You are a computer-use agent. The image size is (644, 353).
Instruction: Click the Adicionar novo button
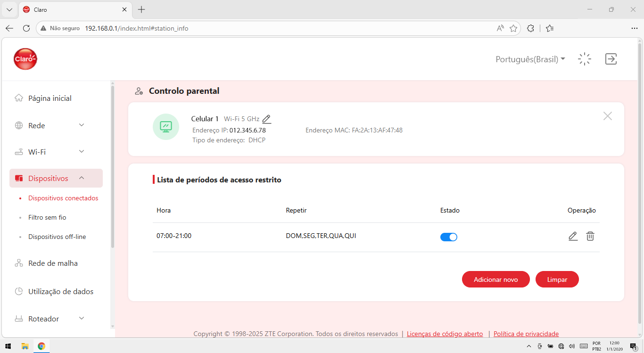click(x=496, y=279)
